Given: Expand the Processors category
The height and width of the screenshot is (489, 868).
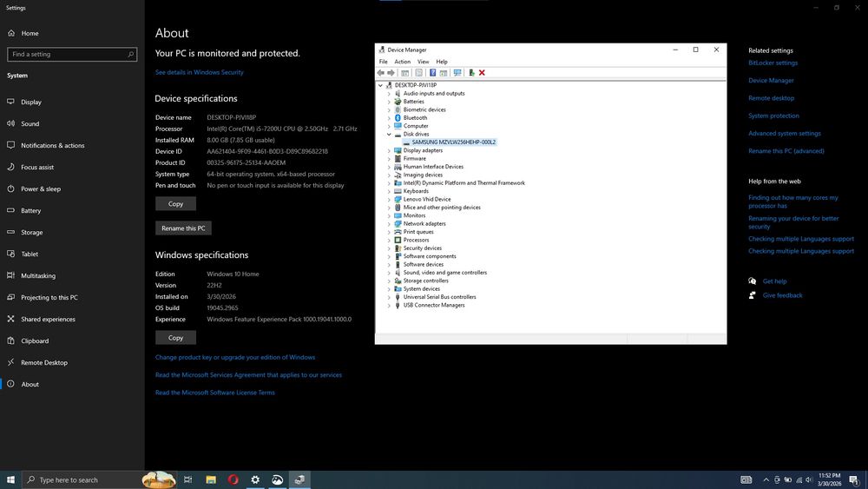Looking at the screenshot, I should point(389,241).
